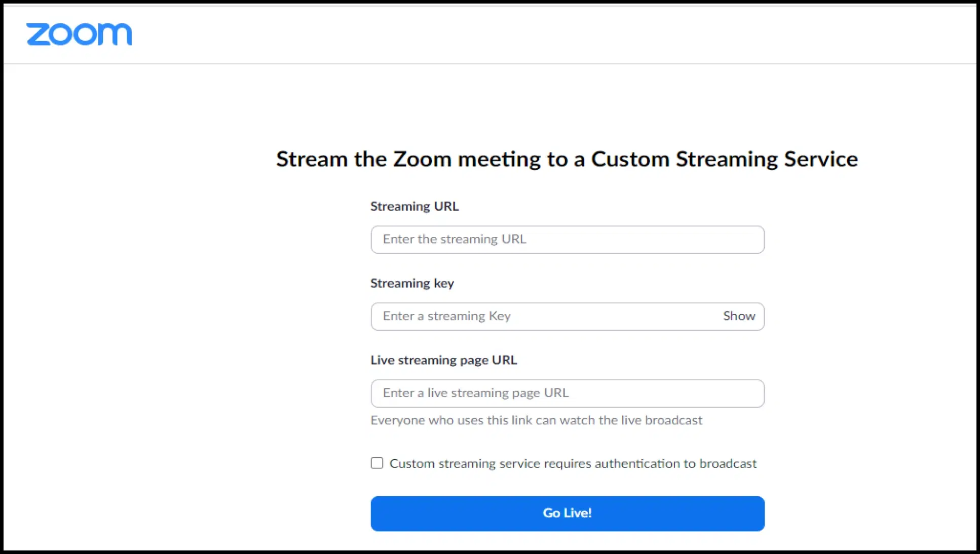
Task: Click the Live streaming page URL label
Action: [444, 360]
